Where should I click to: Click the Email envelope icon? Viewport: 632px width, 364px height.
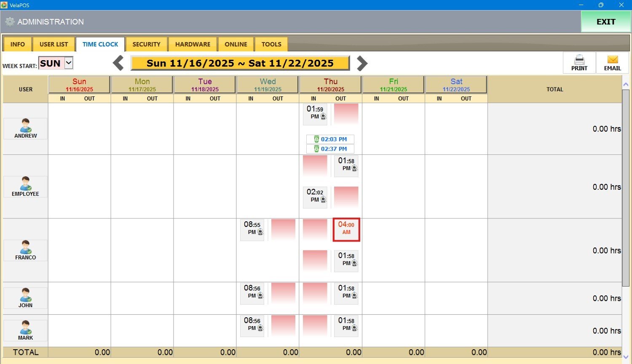click(x=612, y=63)
